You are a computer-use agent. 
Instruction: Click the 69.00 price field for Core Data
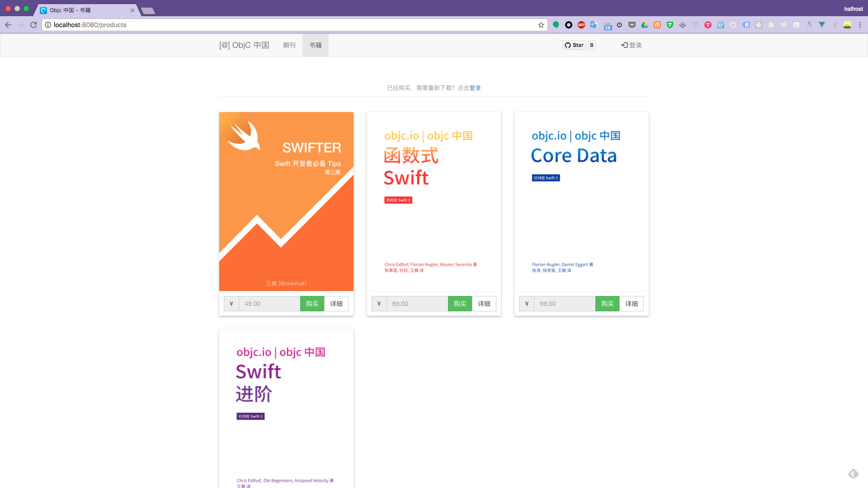pyautogui.click(x=564, y=304)
